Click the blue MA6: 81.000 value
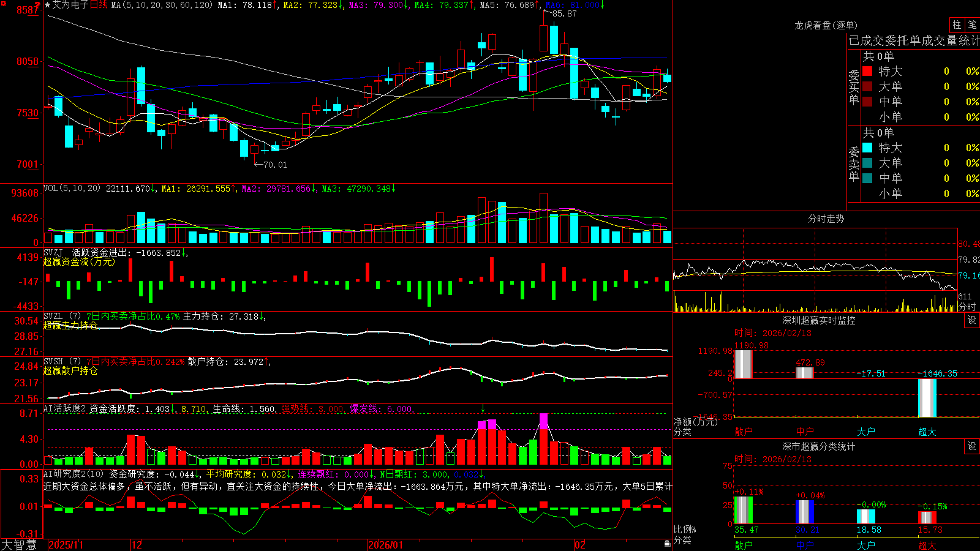This screenshot has width=980, height=551. pyautogui.click(x=575, y=5)
